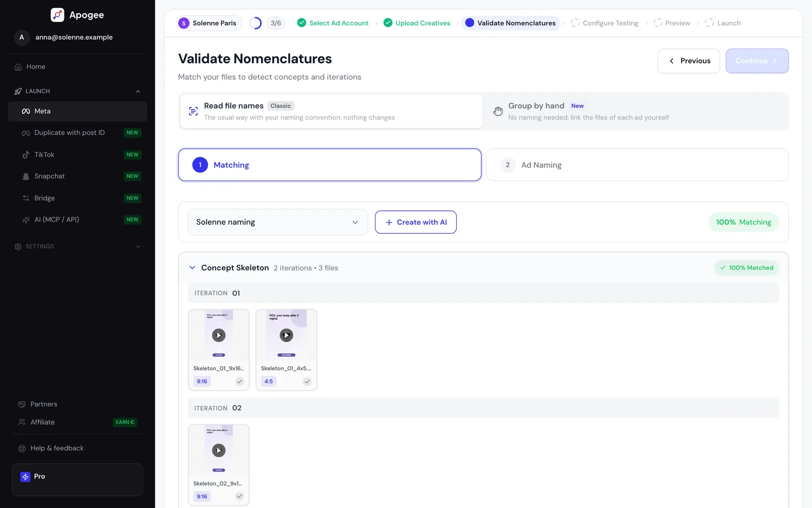Open the Solenne Paris account selector
This screenshot has width=812, height=508.
click(209, 23)
